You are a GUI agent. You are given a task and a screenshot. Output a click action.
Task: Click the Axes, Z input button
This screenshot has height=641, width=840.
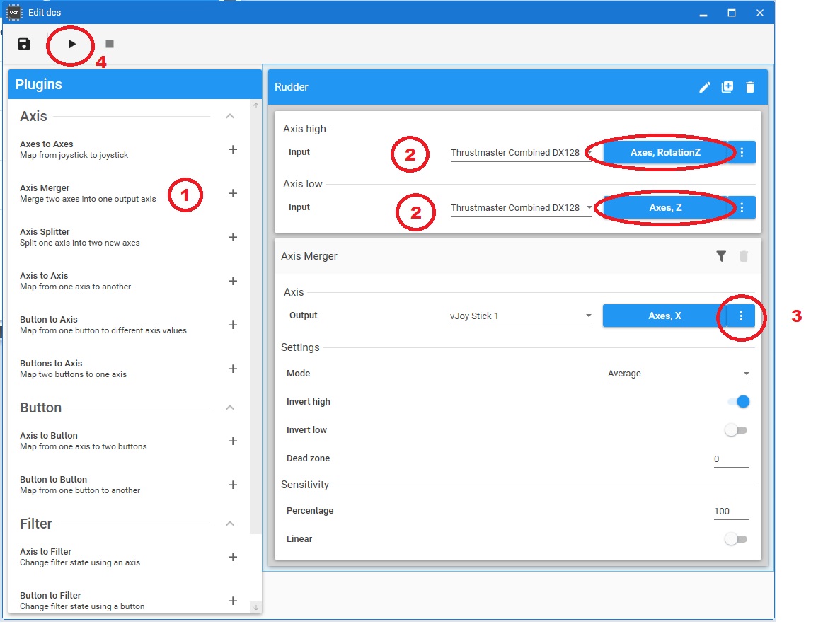pyautogui.click(x=665, y=208)
